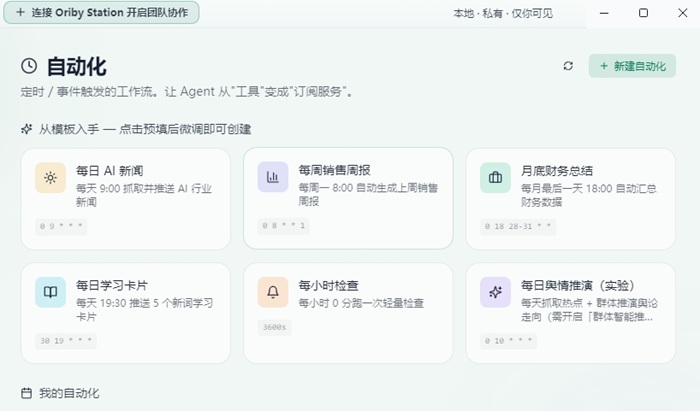700x411 pixels.
Task: Click the plus icon in 连接 Oriby Station button
Action: pos(20,12)
